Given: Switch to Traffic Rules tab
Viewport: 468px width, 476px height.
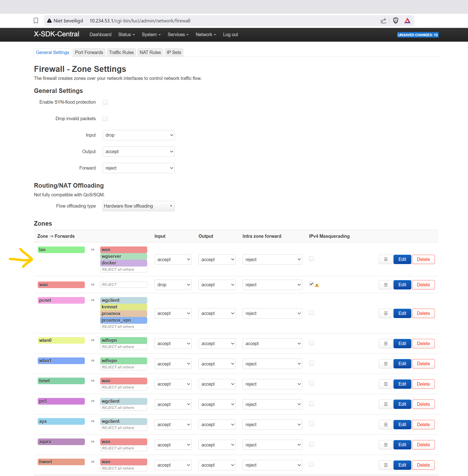Looking at the screenshot, I should click(x=121, y=52).
